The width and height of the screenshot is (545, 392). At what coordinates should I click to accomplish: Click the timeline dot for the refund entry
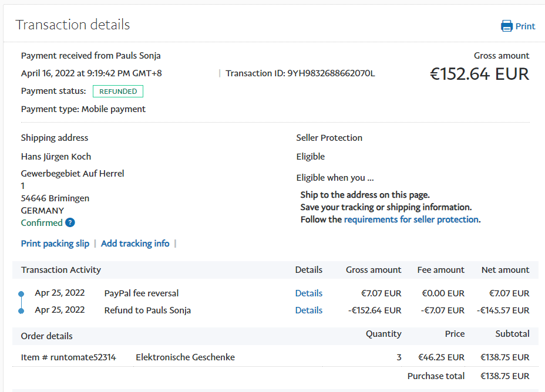[x=21, y=310]
